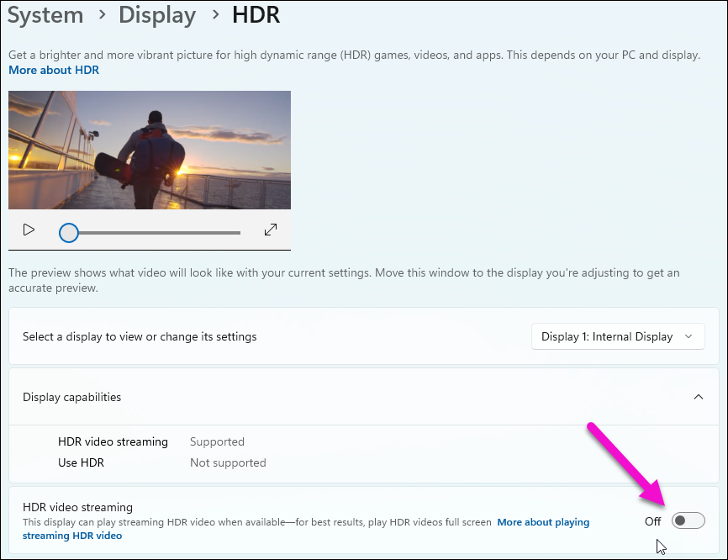Open the "More about HDR" link
The image size is (728, 560).
(x=54, y=70)
